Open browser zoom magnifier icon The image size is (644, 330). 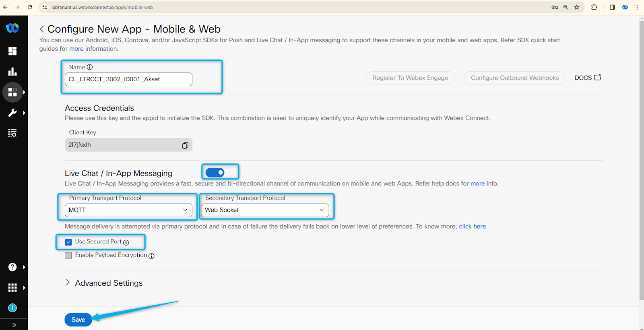(x=566, y=7)
